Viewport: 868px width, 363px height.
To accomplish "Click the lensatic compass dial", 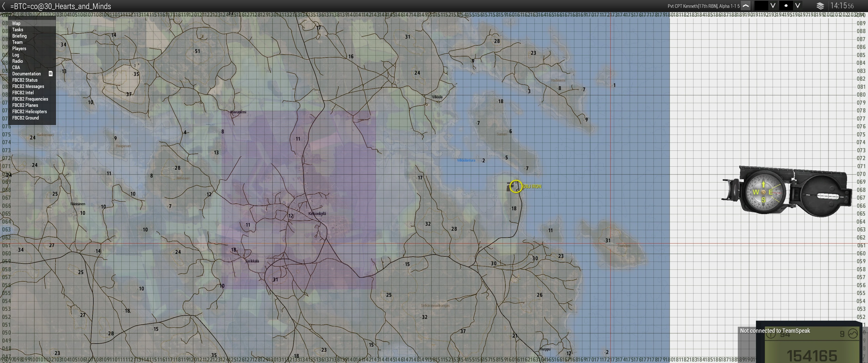I will pos(764,192).
